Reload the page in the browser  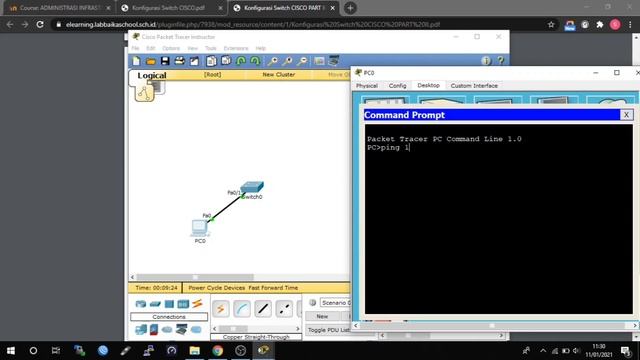pyautogui.click(x=40, y=24)
